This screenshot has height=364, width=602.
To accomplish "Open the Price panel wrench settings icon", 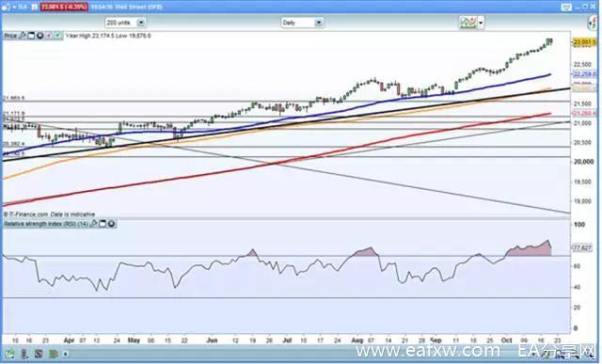I will (22, 36).
